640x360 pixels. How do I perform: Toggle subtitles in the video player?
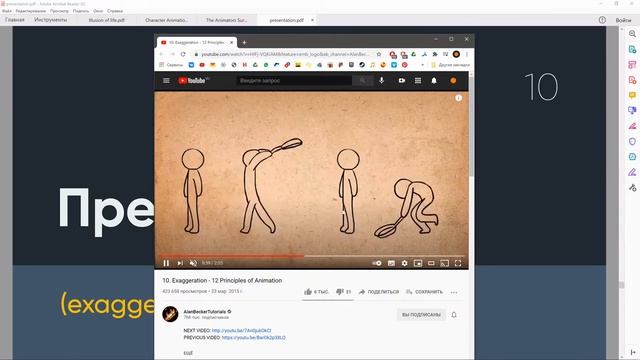coord(391,263)
